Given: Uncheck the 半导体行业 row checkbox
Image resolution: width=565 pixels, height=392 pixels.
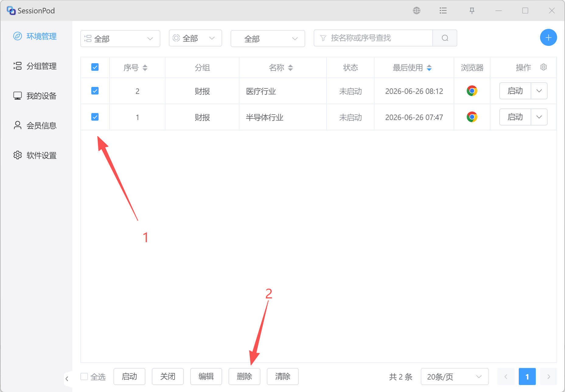Looking at the screenshot, I should pyautogui.click(x=95, y=117).
